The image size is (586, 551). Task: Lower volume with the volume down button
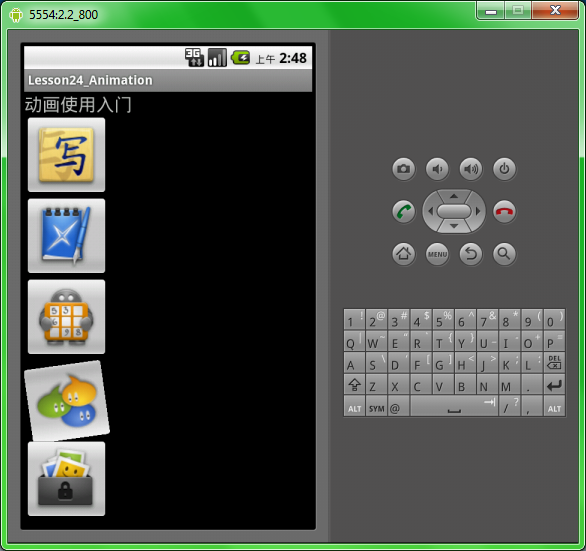(437, 169)
